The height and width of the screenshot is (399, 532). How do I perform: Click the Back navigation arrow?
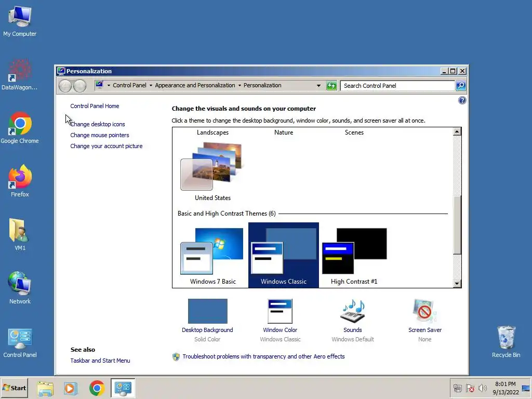(65, 86)
